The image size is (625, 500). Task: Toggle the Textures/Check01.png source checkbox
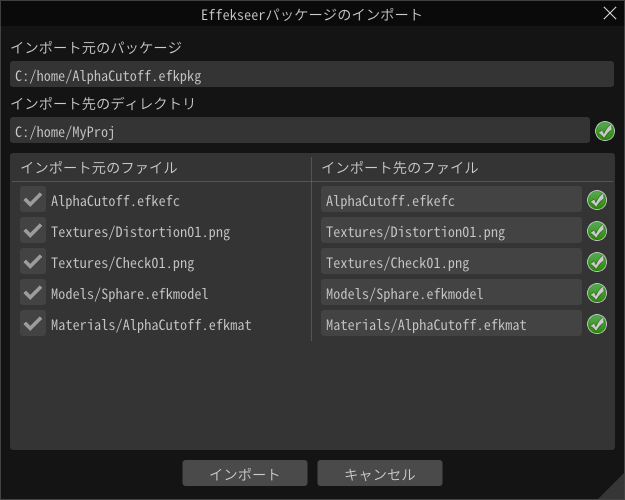pos(33,262)
